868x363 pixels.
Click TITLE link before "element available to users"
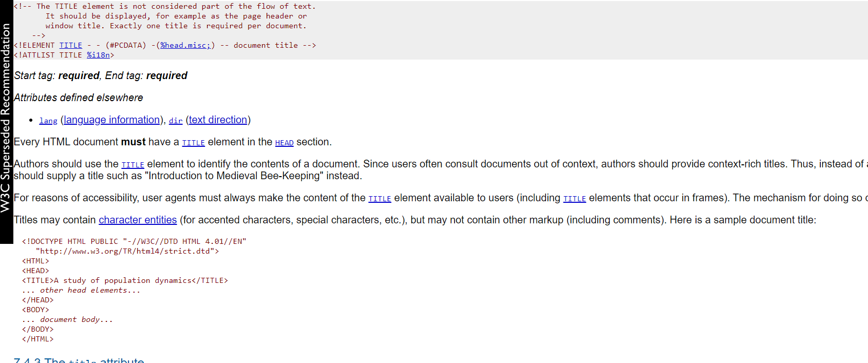(380, 199)
